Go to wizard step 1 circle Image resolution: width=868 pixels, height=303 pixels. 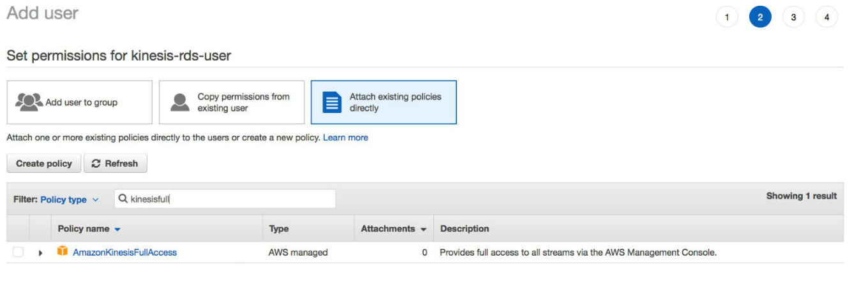point(727,17)
